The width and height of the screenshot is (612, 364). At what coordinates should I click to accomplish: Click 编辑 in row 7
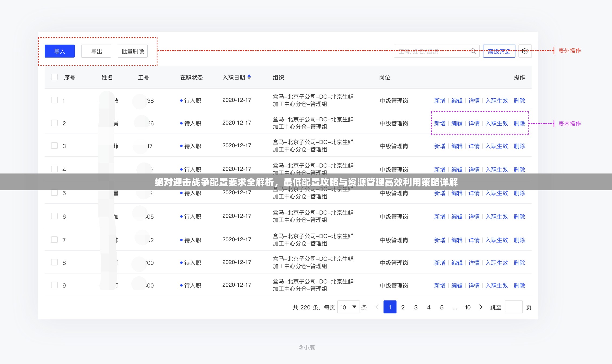click(x=457, y=240)
